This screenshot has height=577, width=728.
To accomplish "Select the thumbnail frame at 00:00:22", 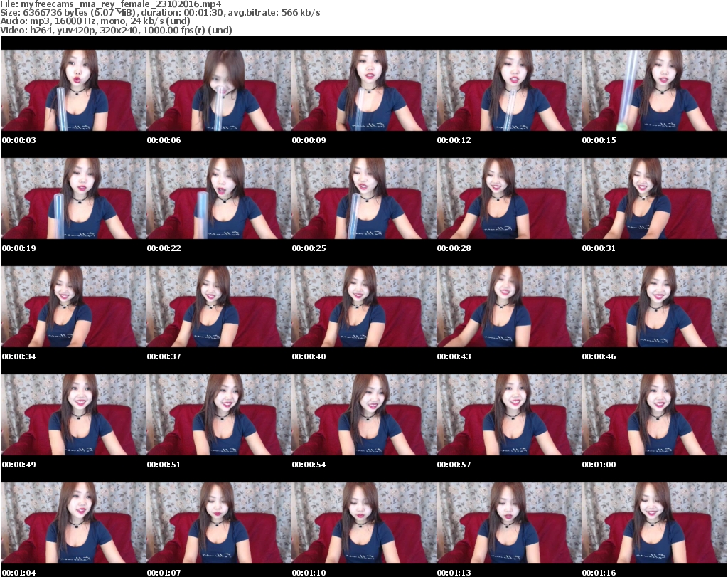I will (x=219, y=198).
